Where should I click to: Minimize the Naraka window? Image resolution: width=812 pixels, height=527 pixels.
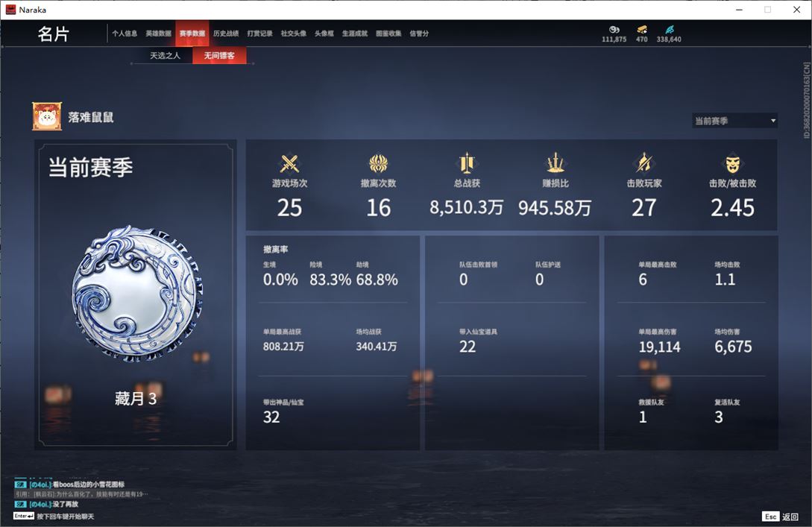[x=739, y=10]
